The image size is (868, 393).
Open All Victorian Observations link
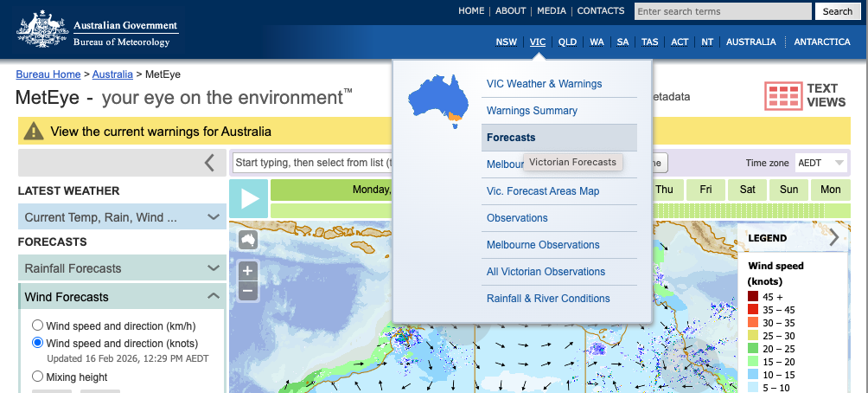click(x=559, y=272)
